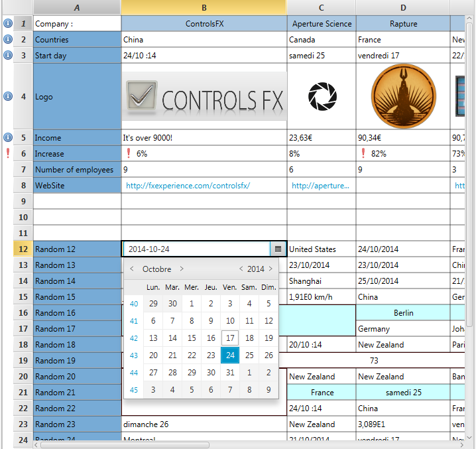Open the http://aperture... link
476x449 pixels.
point(320,186)
